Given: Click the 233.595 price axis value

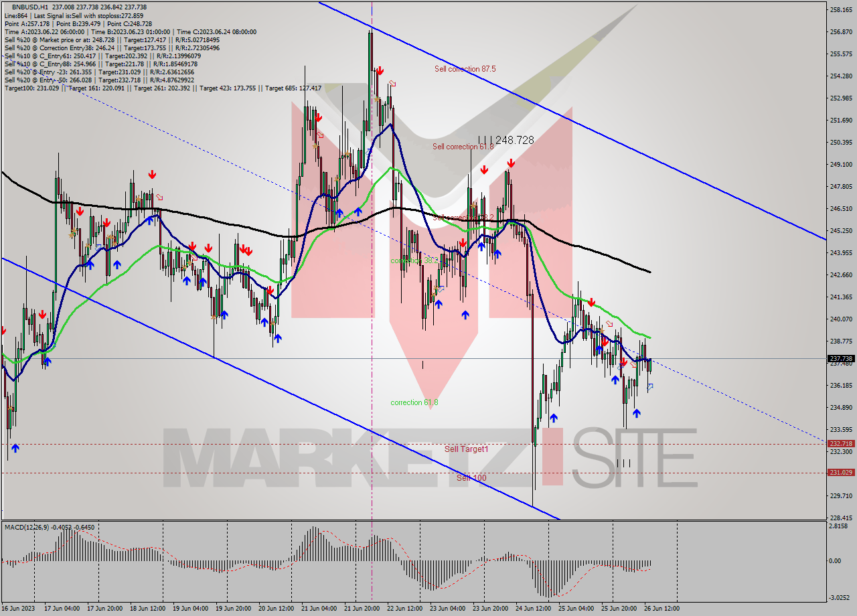Looking at the screenshot, I should coord(841,429).
